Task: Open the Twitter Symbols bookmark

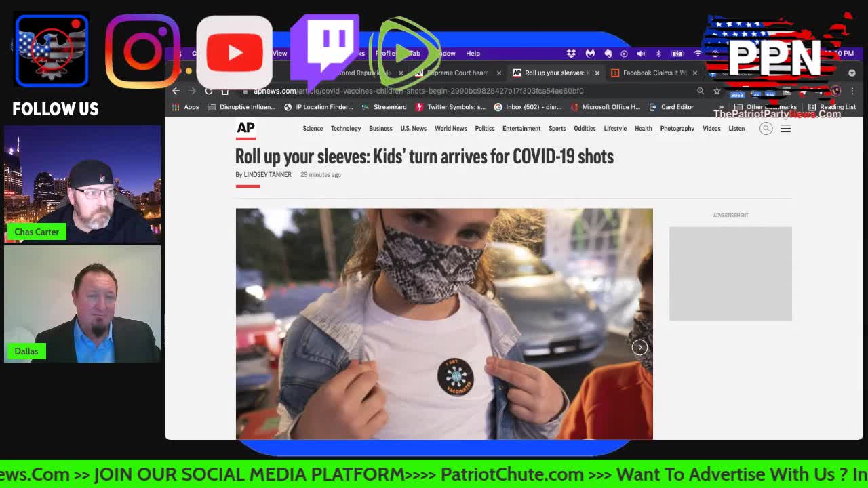Action: pyautogui.click(x=450, y=107)
